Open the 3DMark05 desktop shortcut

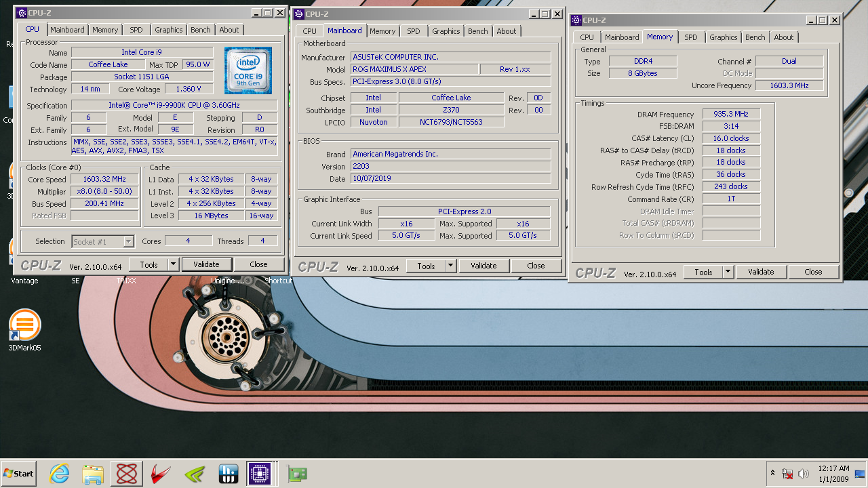coord(25,331)
